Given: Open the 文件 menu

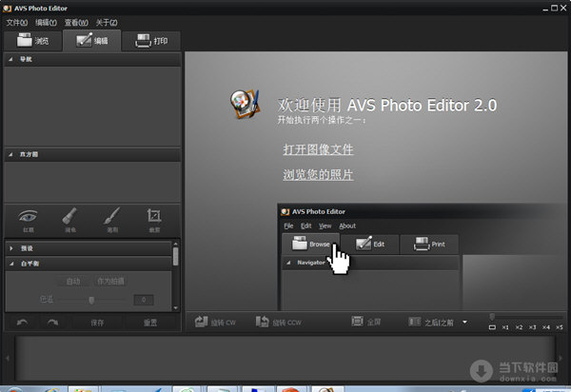Looking at the screenshot, I should click(x=17, y=23).
